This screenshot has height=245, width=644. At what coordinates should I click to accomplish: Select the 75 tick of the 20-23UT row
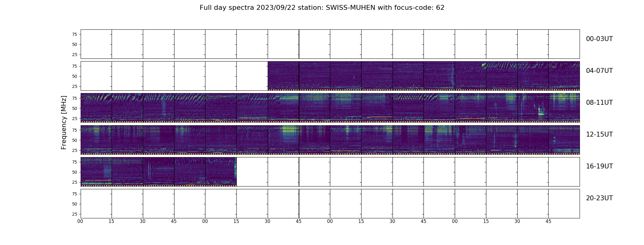75,194
